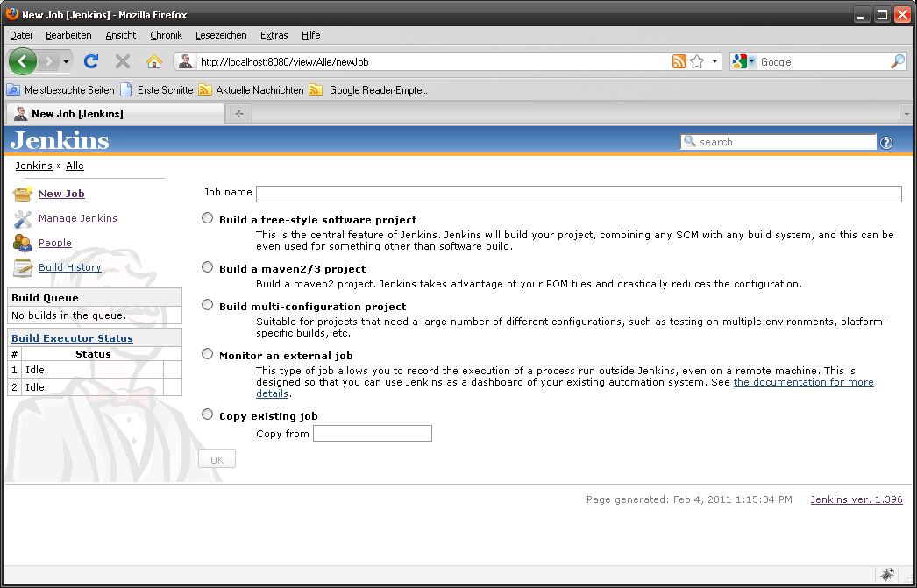This screenshot has height=588, width=917.
Task: Click the People icon in sidebar
Action: tap(23, 243)
